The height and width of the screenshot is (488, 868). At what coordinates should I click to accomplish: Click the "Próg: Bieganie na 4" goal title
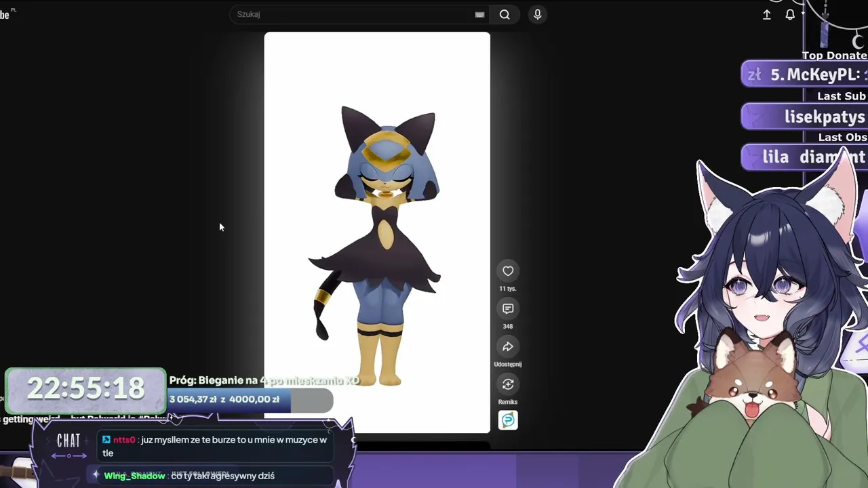[x=264, y=380]
